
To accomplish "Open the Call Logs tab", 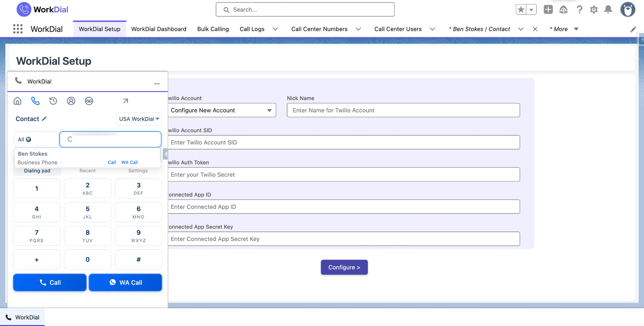I will [252, 29].
